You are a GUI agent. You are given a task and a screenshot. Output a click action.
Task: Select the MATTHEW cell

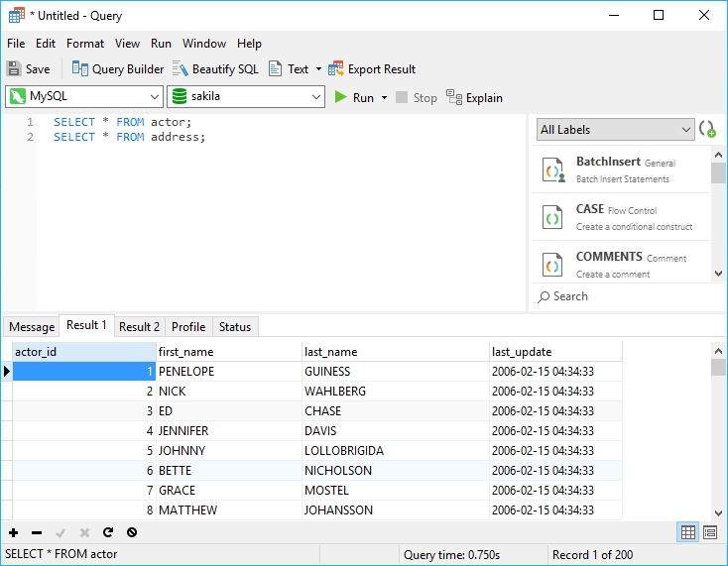(229, 510)
